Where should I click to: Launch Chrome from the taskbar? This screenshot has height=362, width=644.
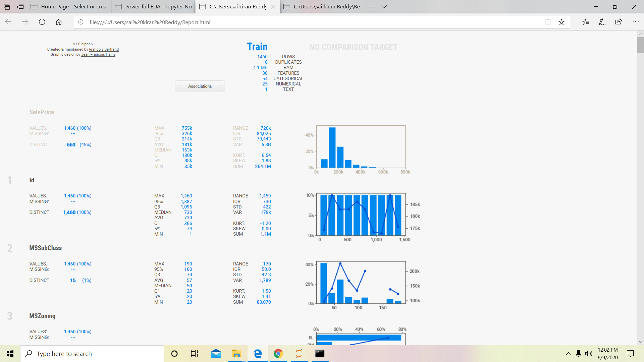point(278,353)
